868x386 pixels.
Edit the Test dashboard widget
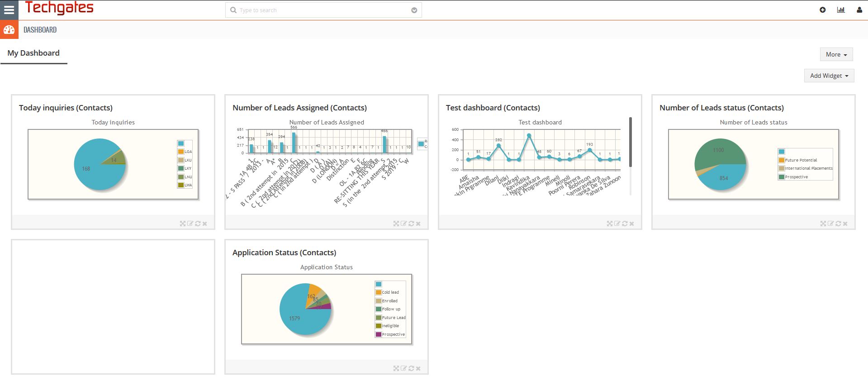click(617, 224)
